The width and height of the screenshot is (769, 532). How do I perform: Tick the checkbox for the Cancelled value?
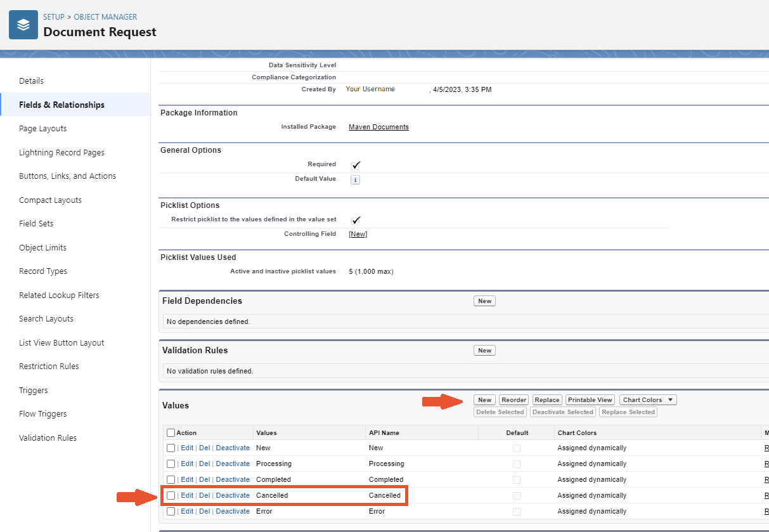pos(171,495)
